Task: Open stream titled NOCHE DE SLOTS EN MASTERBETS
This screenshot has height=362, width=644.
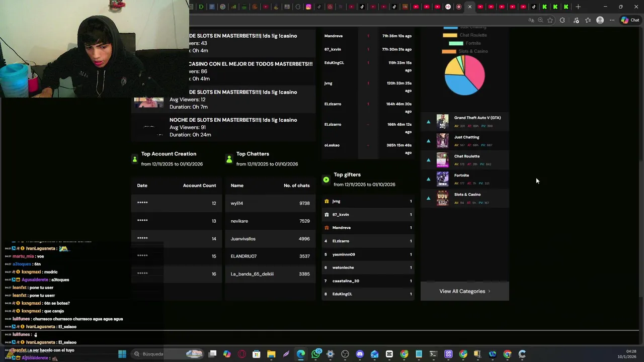Action: [233, 120]
